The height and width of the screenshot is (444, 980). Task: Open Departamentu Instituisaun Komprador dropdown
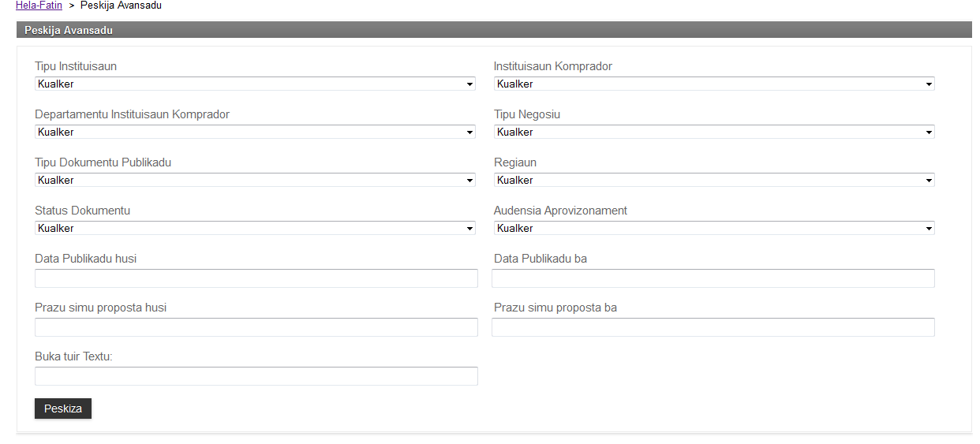255,132
